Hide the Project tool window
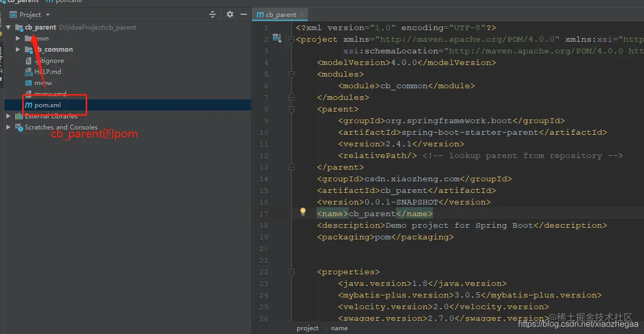 coord(243,15)
